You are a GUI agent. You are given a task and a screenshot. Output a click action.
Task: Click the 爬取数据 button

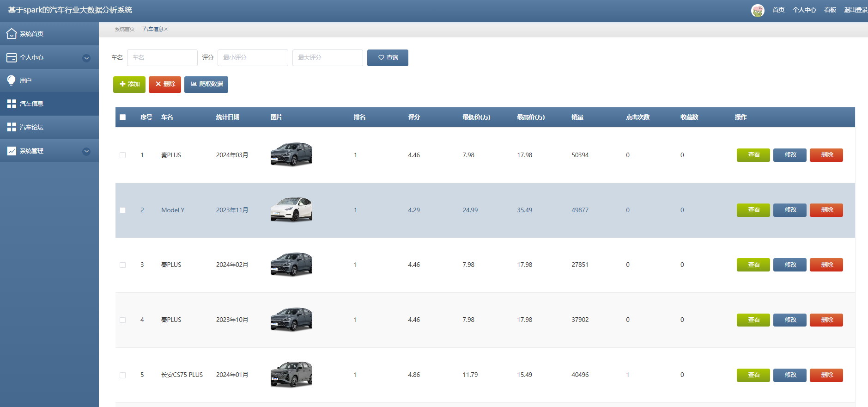click(x=206, y=84)
